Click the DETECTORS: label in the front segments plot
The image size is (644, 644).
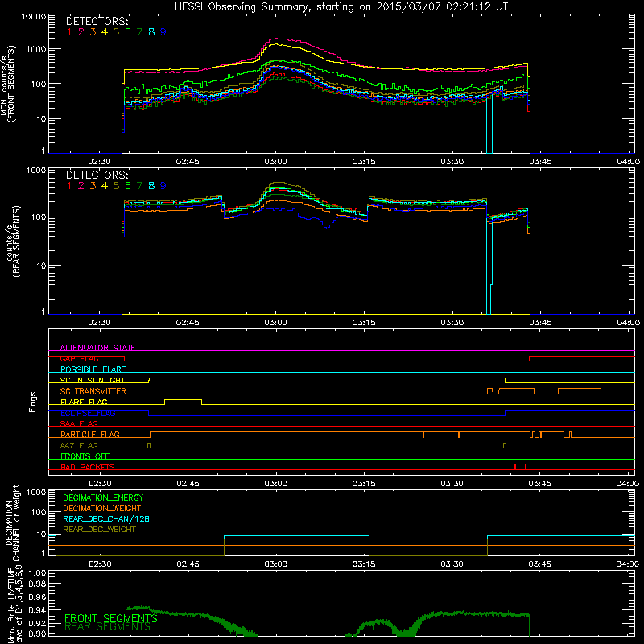[x=97, y=21]
